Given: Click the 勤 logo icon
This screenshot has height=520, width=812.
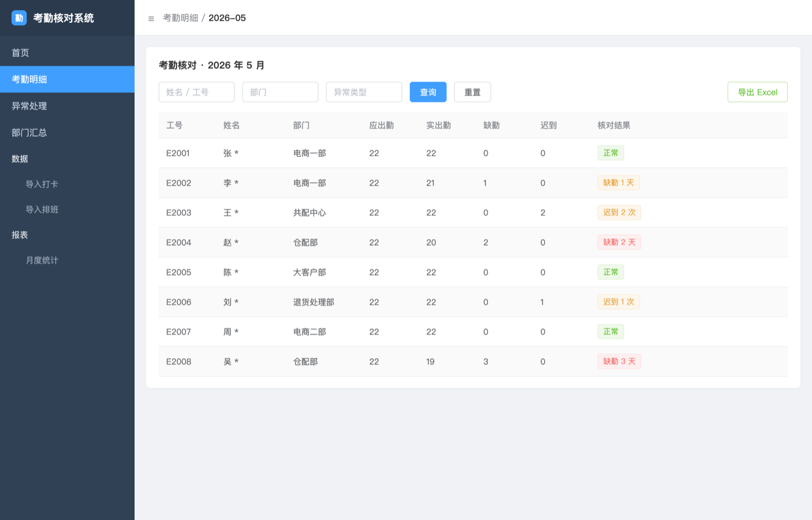Looking at the screenshot, I should (19, 18).
